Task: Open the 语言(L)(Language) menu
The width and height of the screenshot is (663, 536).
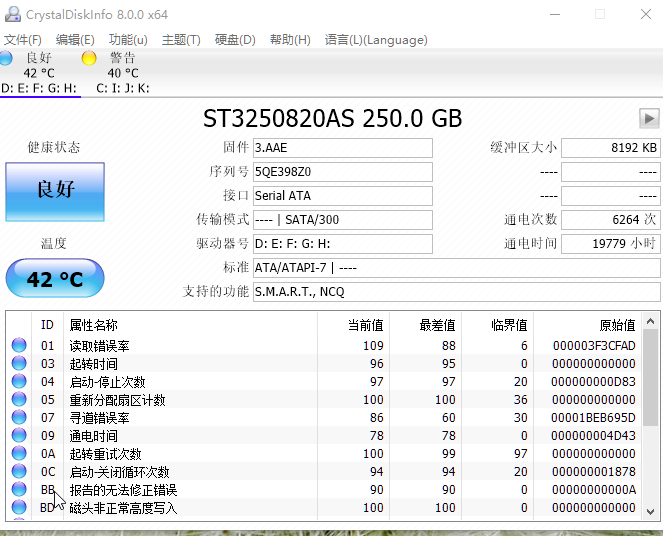Action: tap(376, 40)
